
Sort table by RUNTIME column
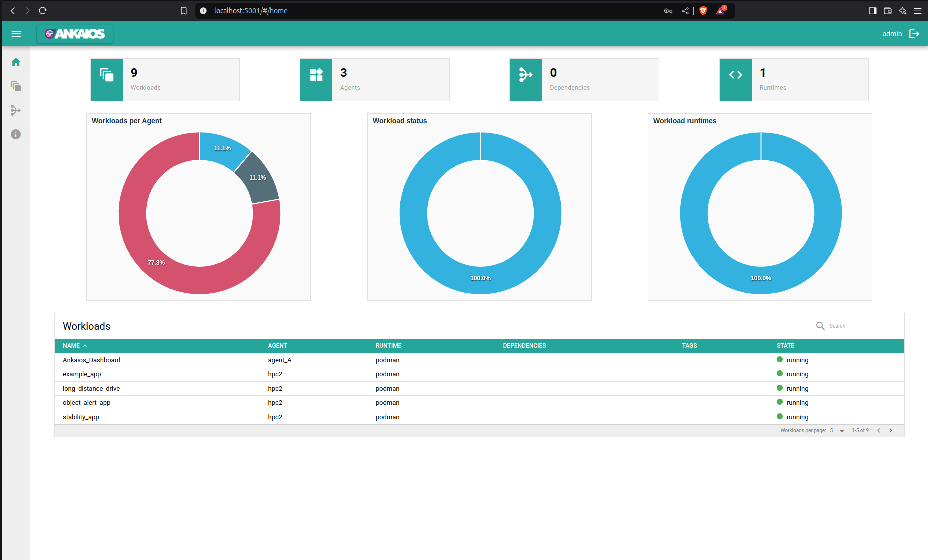(x=389, y=346)
